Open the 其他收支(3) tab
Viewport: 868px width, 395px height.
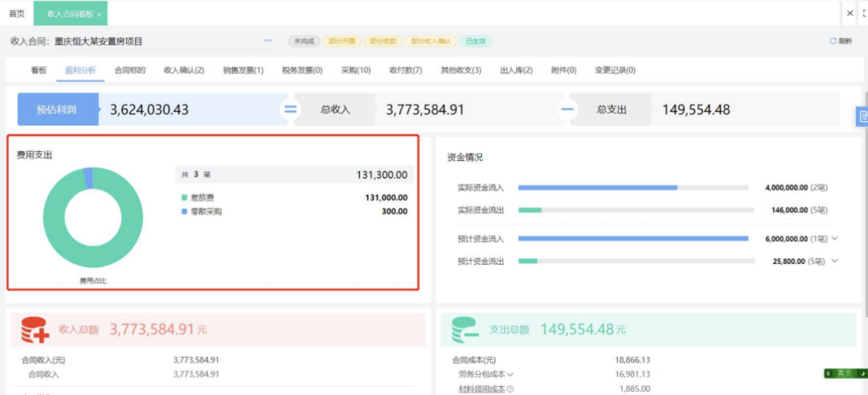pyautogui.click(x=461, y=70)
